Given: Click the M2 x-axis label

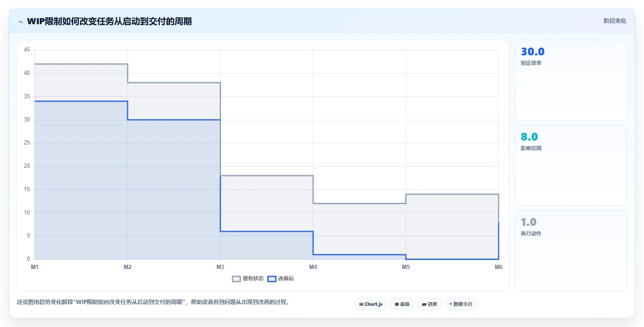Looking at the screenshot, I should (x=127, y=267).
